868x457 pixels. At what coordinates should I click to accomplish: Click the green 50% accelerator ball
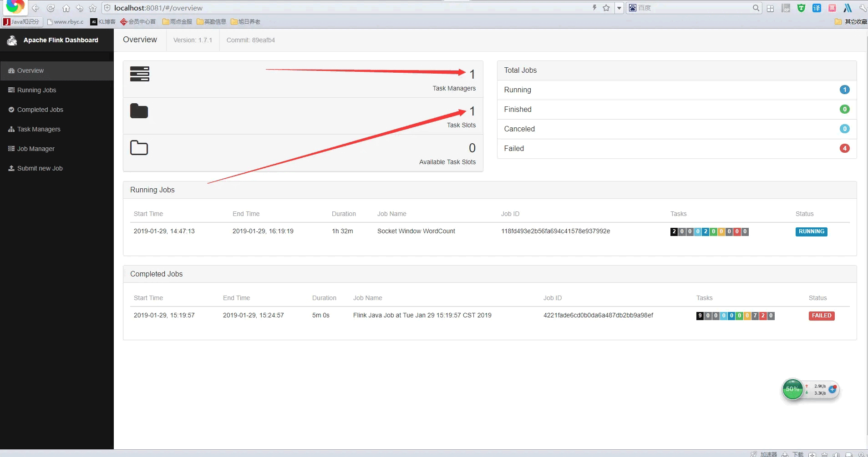tap(792, 389)
